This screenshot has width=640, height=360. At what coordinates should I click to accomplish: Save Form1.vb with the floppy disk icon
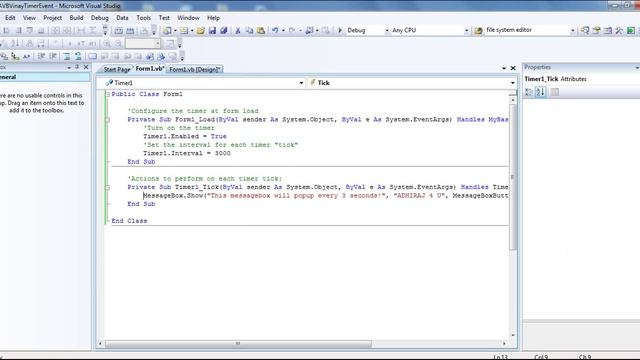point(212,30)
